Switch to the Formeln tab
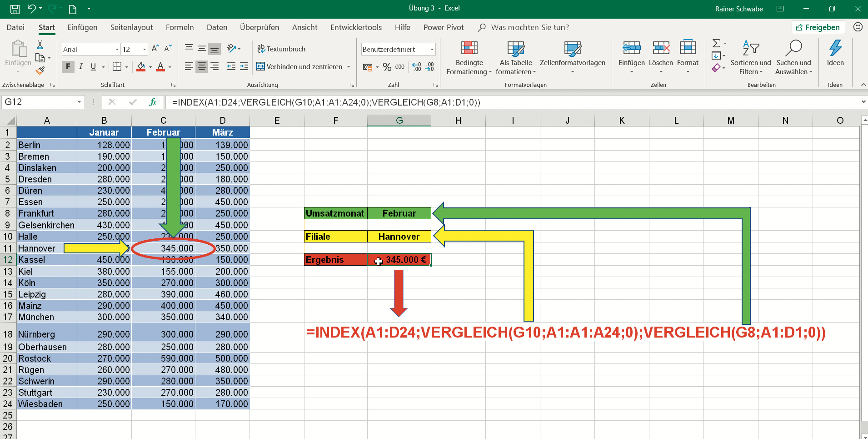The height and width of the screenshot is (439, 868). pos(180,27)
